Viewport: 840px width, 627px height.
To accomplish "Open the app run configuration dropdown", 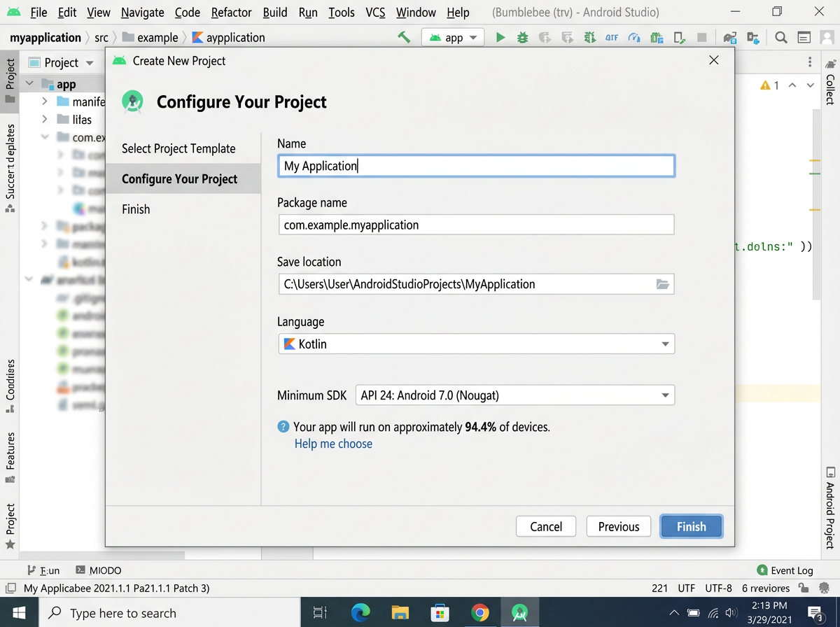I will [x=453, y=38].
